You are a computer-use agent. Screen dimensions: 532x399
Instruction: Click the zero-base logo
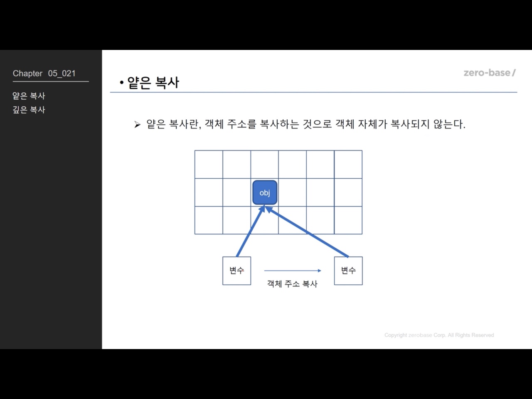pyautogui.click(x=490, y=73)
